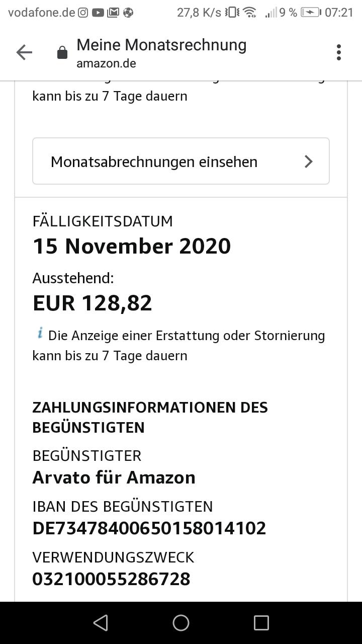Tap the Wi-Fi status icon
362x644 pixels.
249,13
